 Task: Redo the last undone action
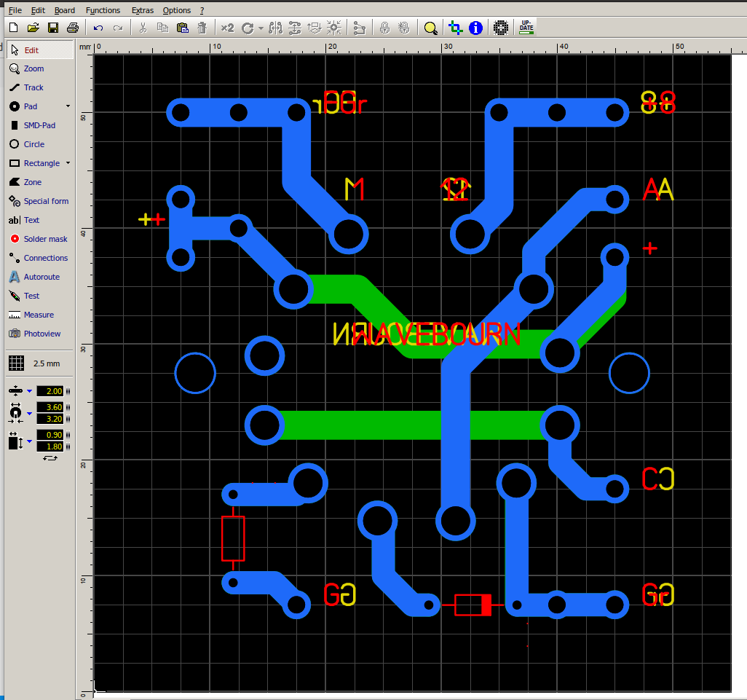[x=118, y=28]
